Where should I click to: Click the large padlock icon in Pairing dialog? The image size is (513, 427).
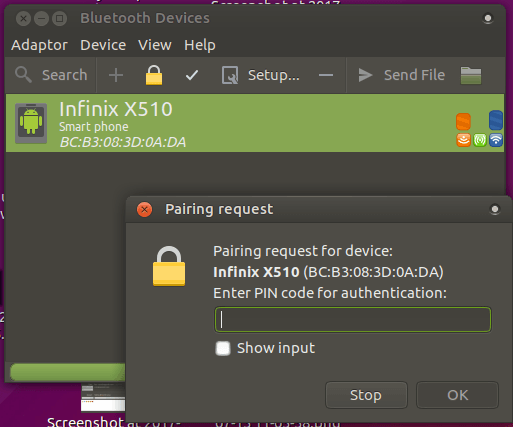point(169,266)
